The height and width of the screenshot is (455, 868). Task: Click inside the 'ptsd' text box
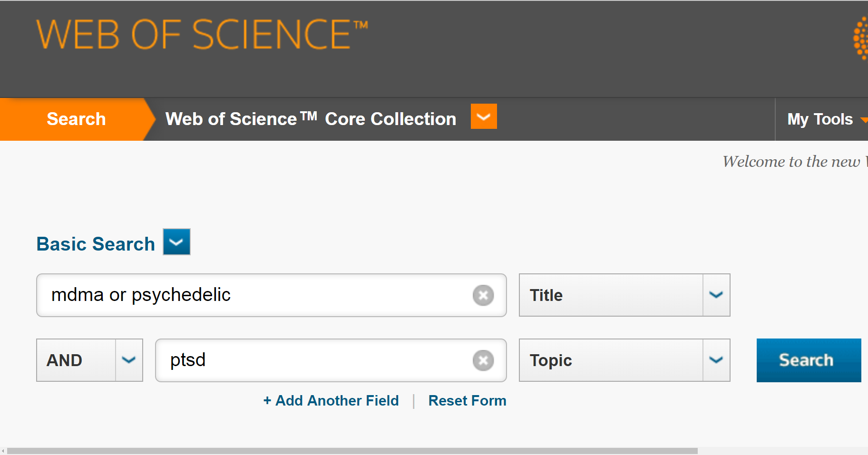pos(314,360)
